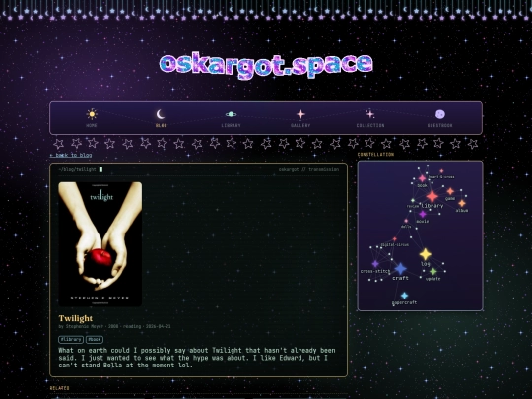532x399 pixels.
Task: Click the green 'update' star node
Action: point(433,272)
